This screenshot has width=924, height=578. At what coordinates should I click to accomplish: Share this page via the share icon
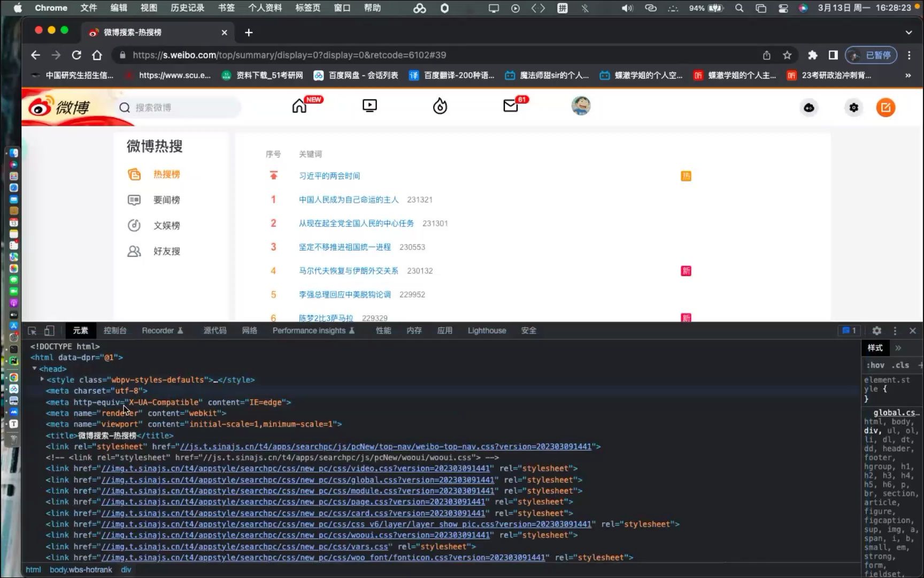tap(766, 55)
